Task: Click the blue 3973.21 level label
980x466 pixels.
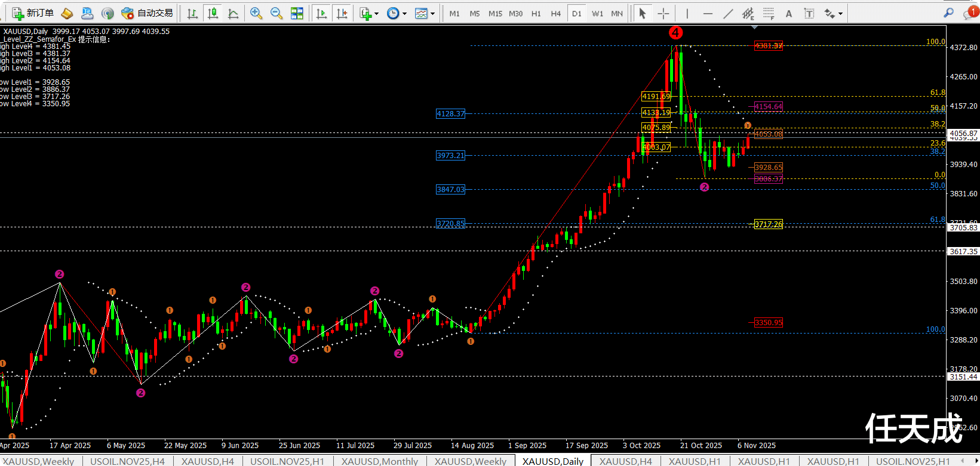Action: 450,155
